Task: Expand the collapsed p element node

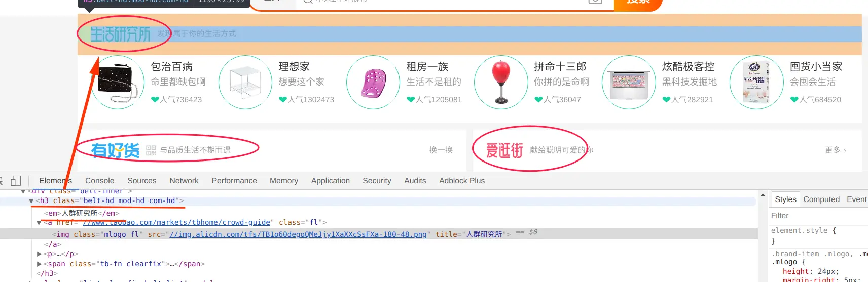Action: click(x=40, y=254)
